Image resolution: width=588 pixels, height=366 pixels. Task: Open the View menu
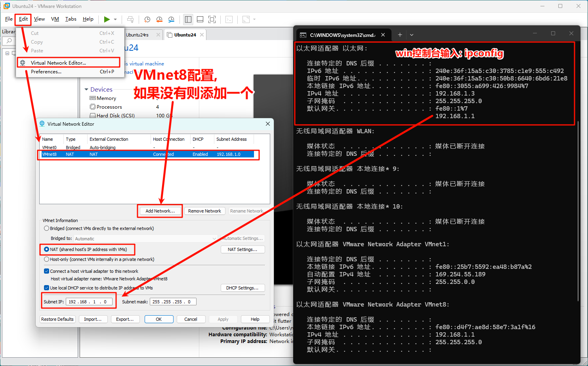click(x=39, y=19)
